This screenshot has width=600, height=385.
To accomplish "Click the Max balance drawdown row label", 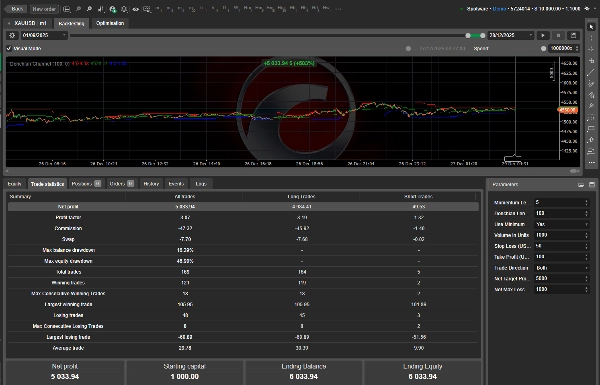I will tap(68, 250).
